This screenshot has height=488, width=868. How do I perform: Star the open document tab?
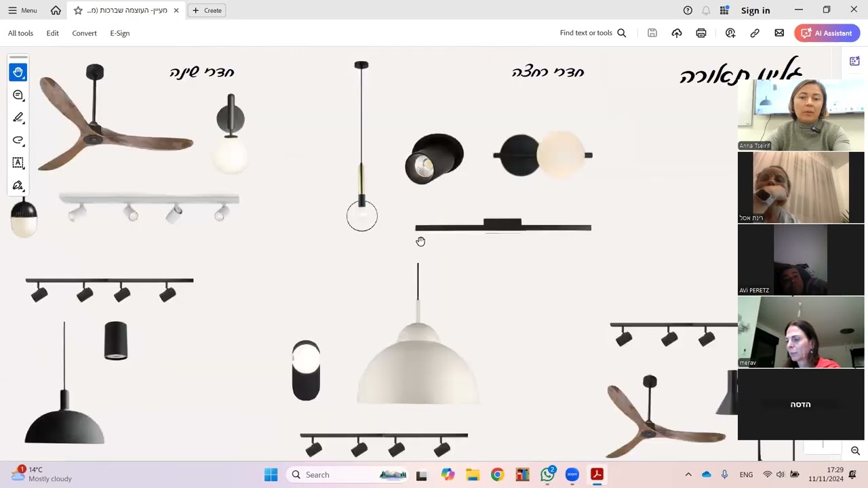(x=78, y=10)
